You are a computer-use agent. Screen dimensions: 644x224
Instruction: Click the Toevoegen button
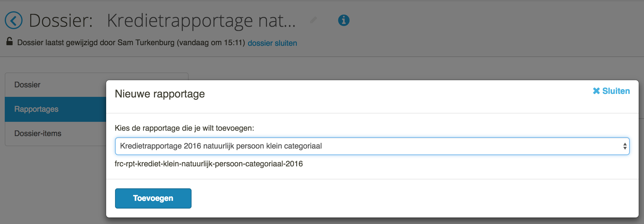[153, 198]
